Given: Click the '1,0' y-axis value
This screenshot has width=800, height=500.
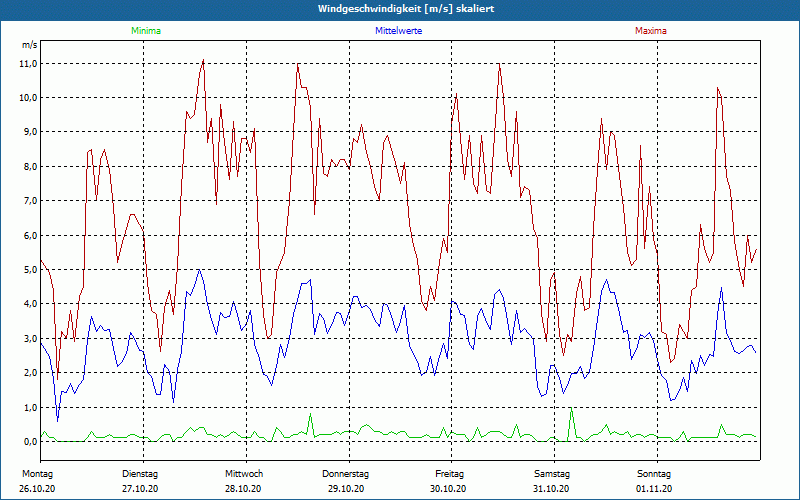Looking at the screenshot, I should point(30,408).
